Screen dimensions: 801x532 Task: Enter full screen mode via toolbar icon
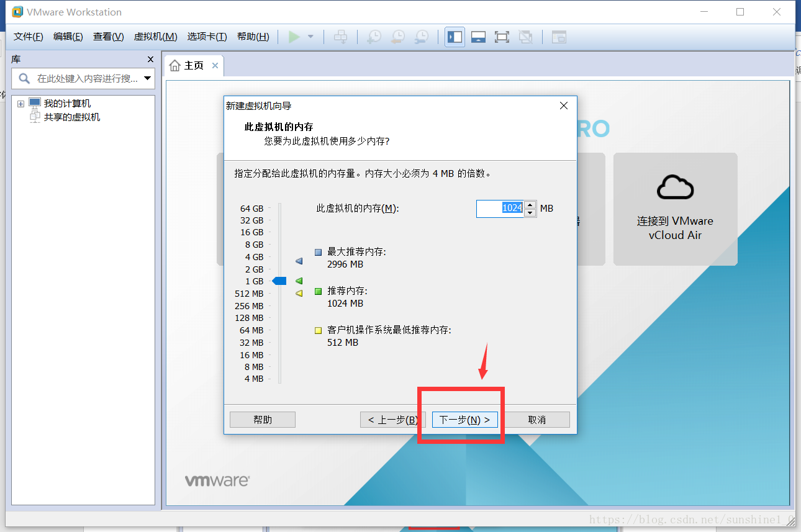pyautogui.click(x=502, y=37)
